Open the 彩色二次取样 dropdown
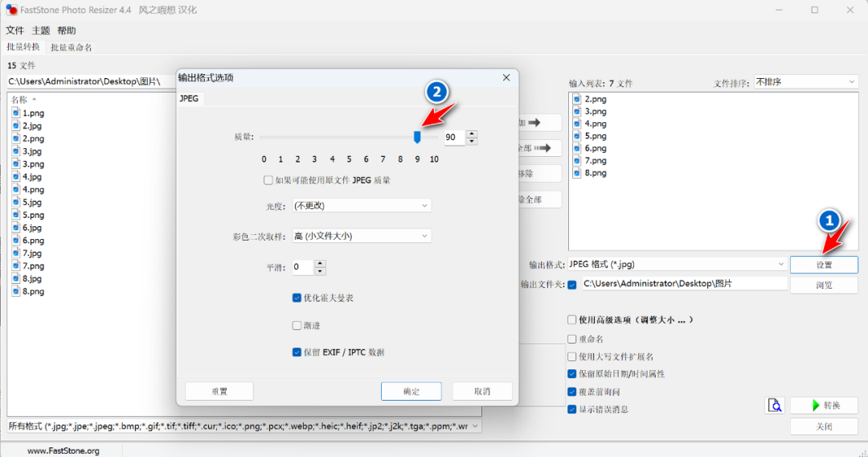 [362, 236]
